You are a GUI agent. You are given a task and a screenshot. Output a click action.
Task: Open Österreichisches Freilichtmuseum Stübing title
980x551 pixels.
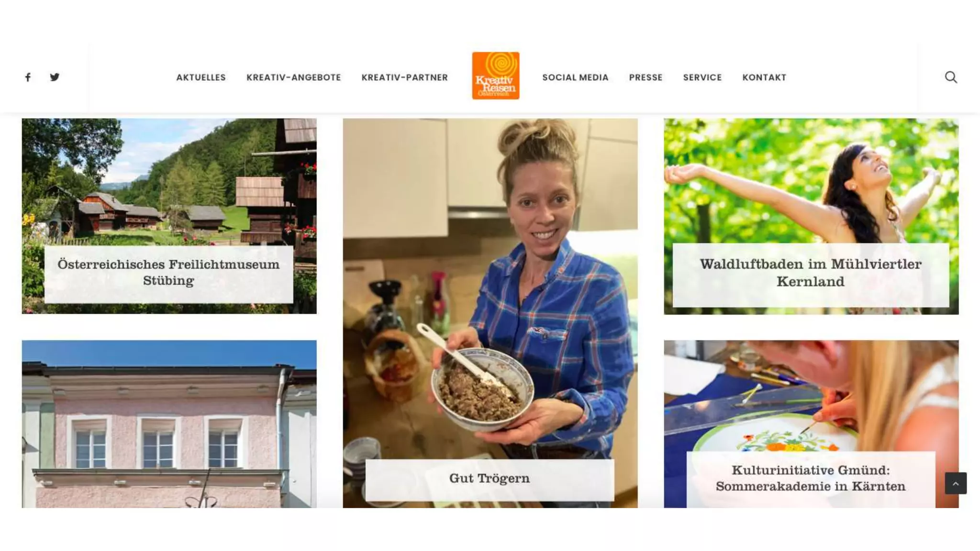tap(168, 272)
